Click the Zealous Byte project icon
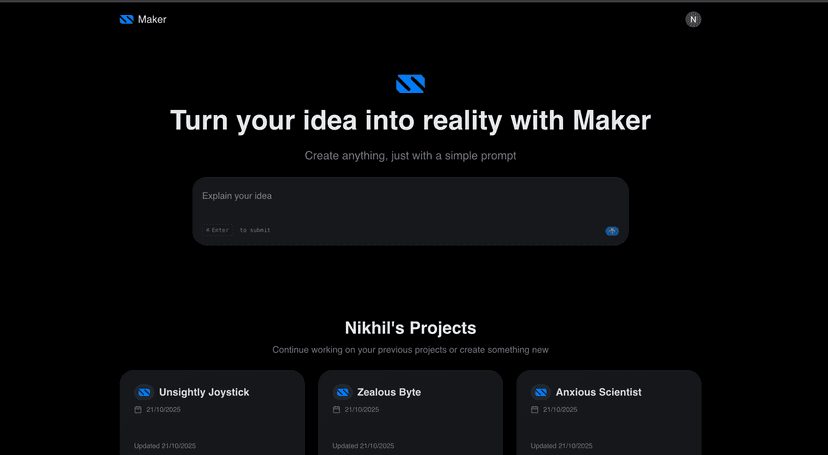Viewport: 828px width, 455px height. click(x=342, y=392)
